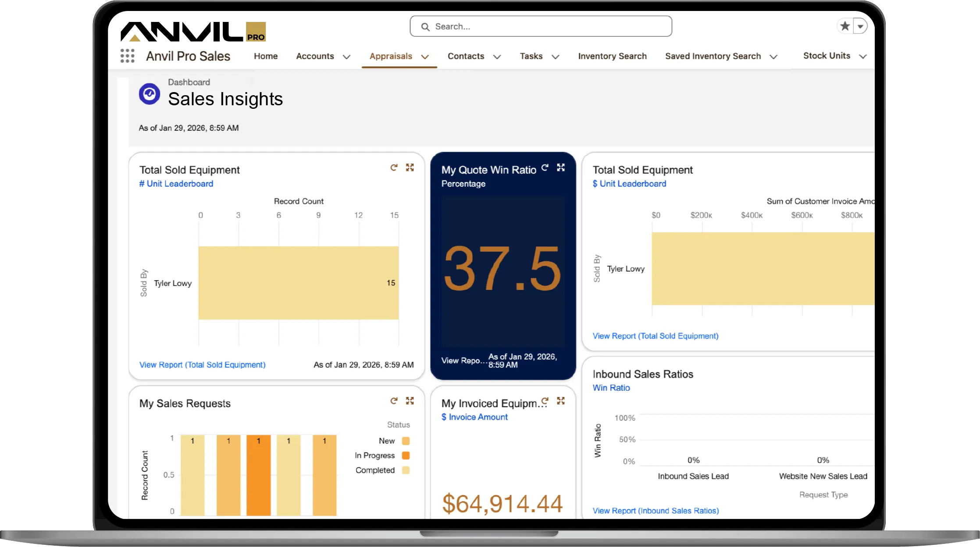Image resolution: width=980 pixels, height=547 pixels.
Task: Switch to the Inventory Search tab
Action: pos(612,56)
